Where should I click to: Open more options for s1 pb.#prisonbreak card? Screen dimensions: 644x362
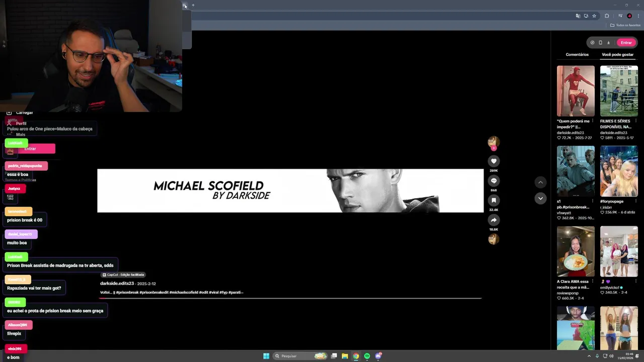(592, 201)
